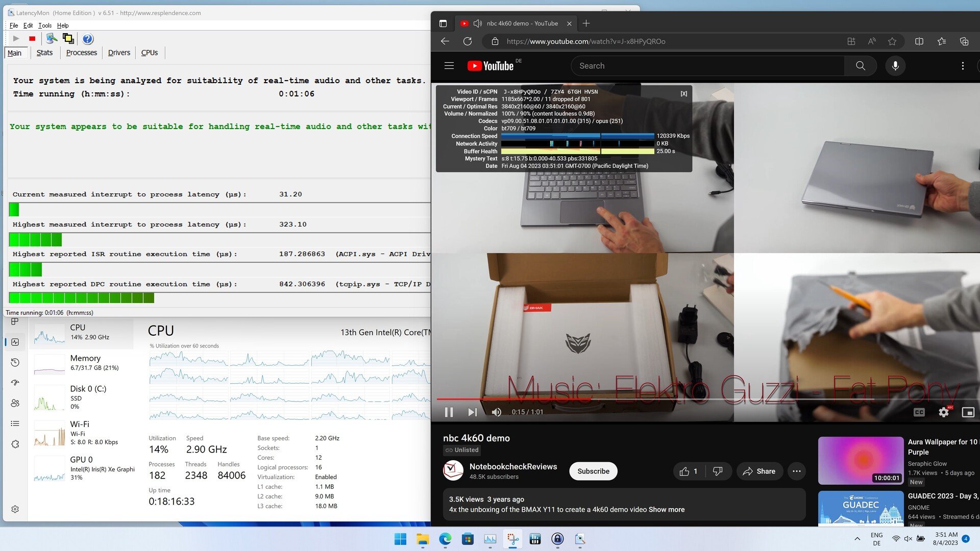
Task: Share the YouTube video
Action: point(759,471)
